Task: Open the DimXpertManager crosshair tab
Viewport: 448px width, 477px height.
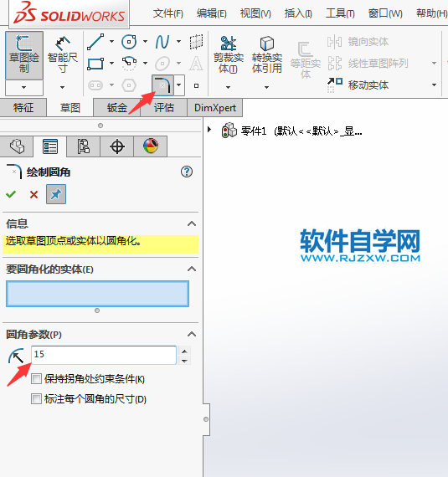Action: coord(117,146)
